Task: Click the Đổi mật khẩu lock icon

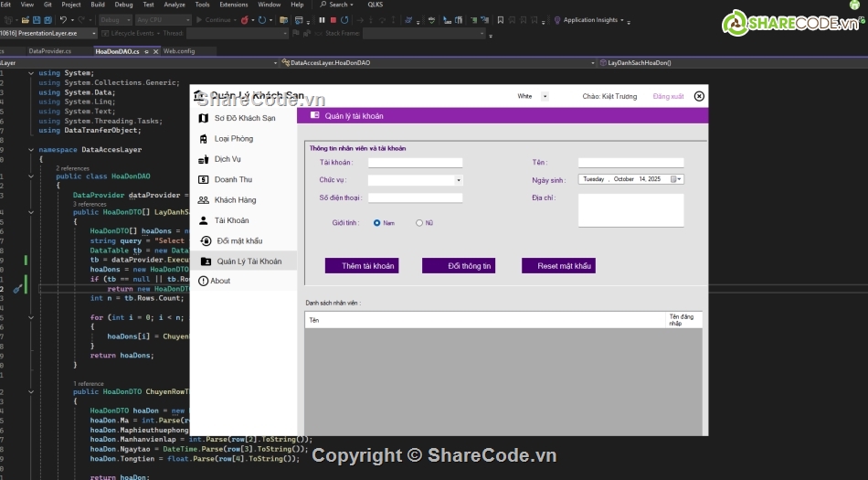Action: pos(206,240)
